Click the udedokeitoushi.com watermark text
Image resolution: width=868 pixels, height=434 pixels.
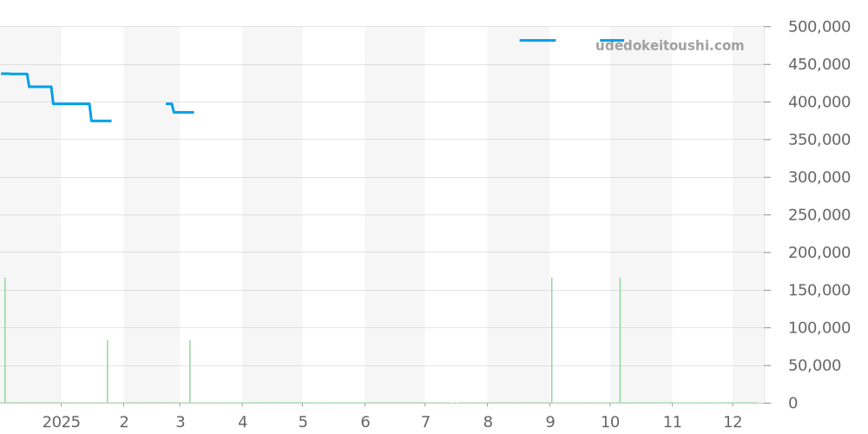[669, 46]
